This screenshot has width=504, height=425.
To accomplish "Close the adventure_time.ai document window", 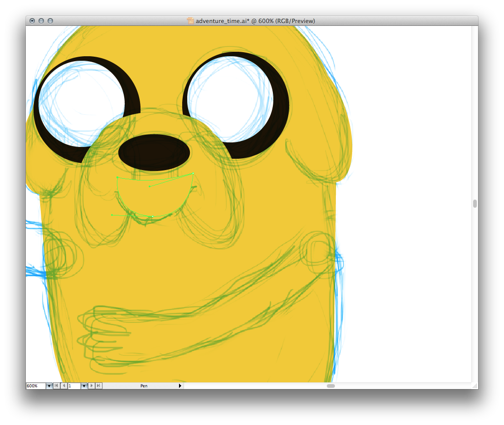I will pyautogui.click(x=32, y=21).
